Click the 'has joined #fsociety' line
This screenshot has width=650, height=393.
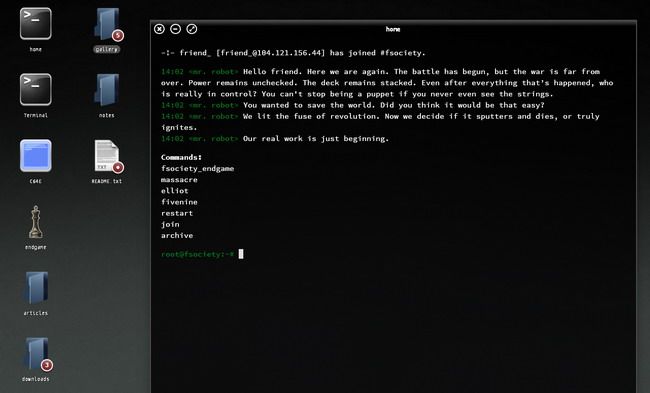tap(293, 53)
